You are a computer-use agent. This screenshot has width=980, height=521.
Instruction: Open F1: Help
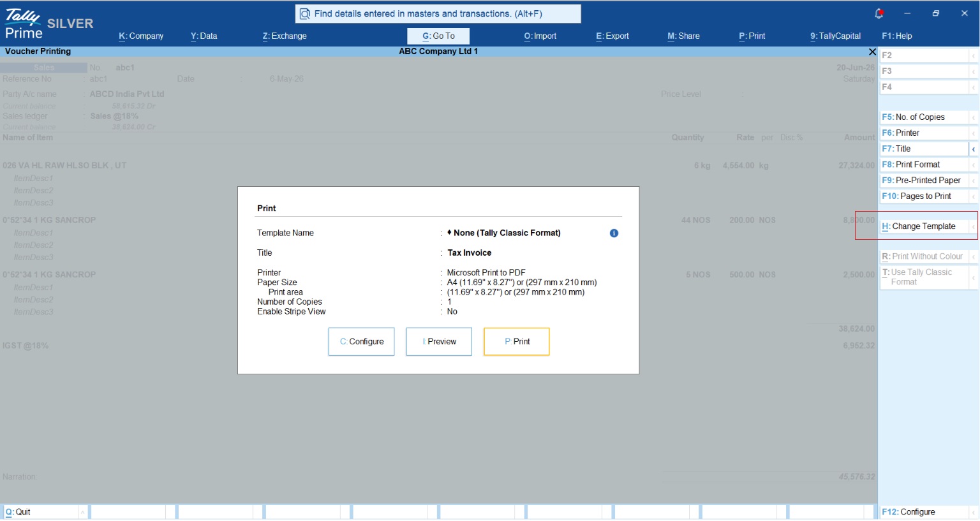click(x=897, y=36)
